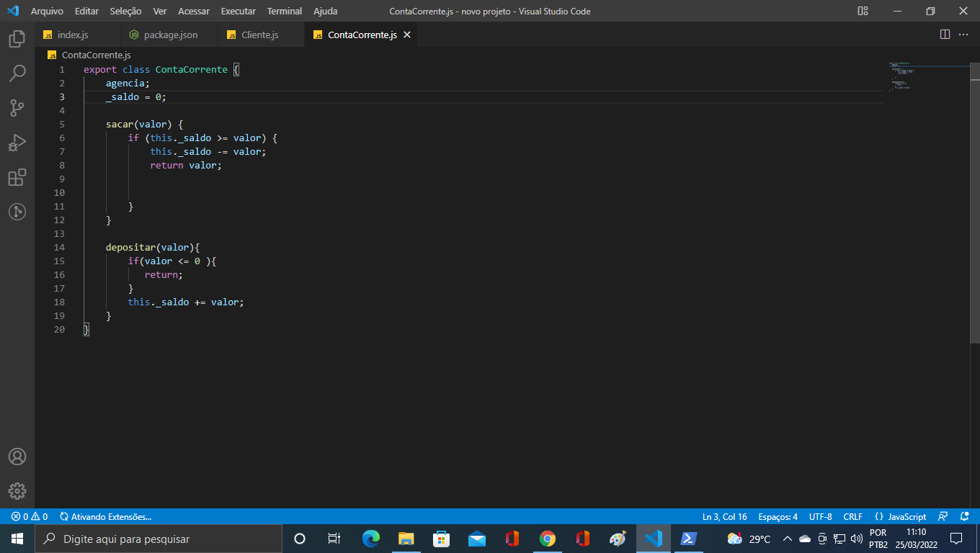Open Google Chrome from taskbar
This screenshot has width=980, height=553.
548,539
